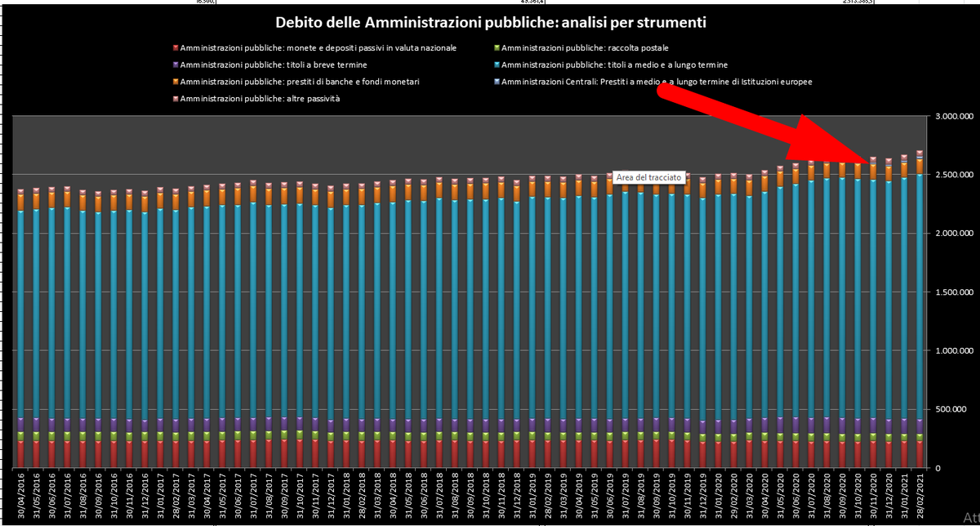Click the date label 31/05/2020
The width and height of the screenshot is (980, 526).
pos(782,497)
